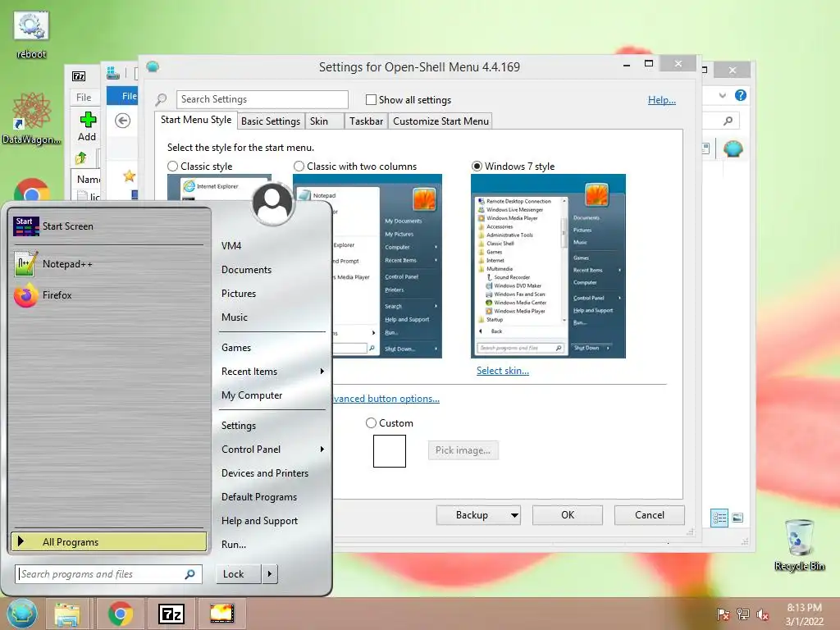Switch to details view icon in background window
Image resolution: width=840 pixels, height=630 pixels.
point(719,518)
